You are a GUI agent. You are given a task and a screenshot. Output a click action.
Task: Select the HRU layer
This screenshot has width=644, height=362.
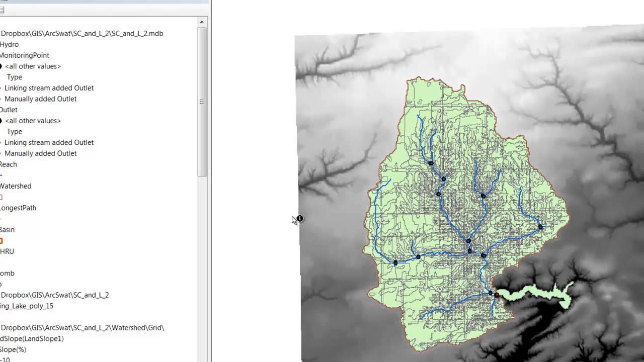[x=7, y=251]
